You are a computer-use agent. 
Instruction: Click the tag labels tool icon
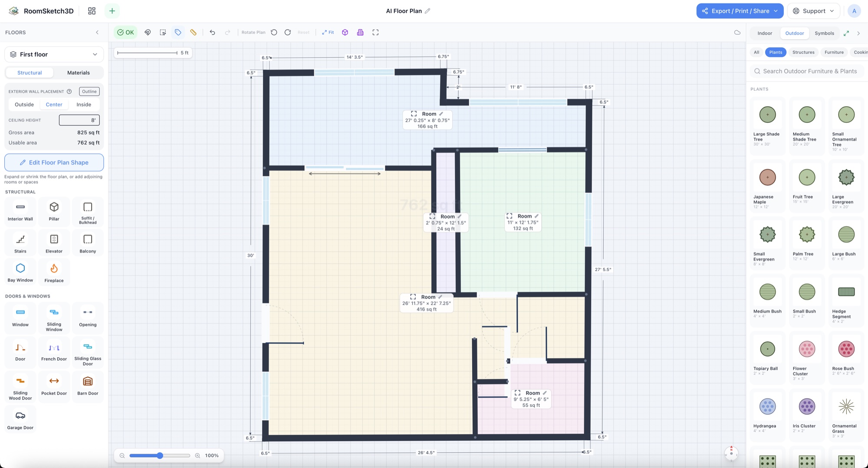click(x=178, y=33)
